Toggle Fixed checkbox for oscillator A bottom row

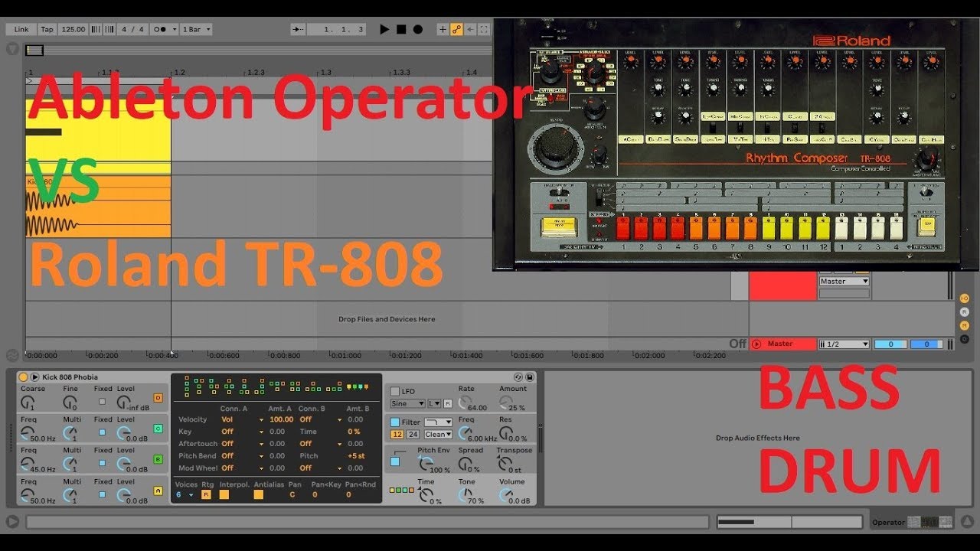coord(102,495)
